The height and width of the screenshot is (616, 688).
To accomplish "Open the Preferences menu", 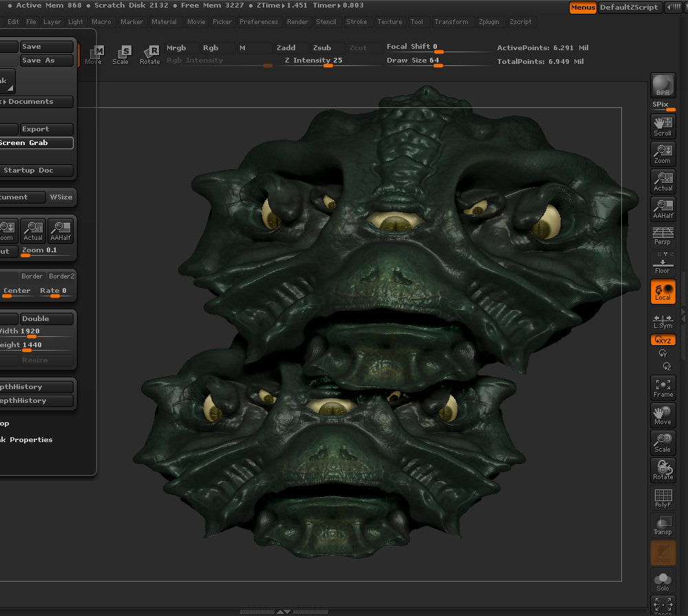I will tap(259, 22).
